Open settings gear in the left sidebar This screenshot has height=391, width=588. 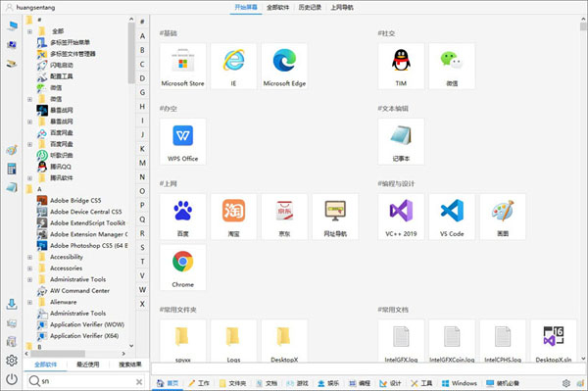pyautogui.click(x=12, y=361)
